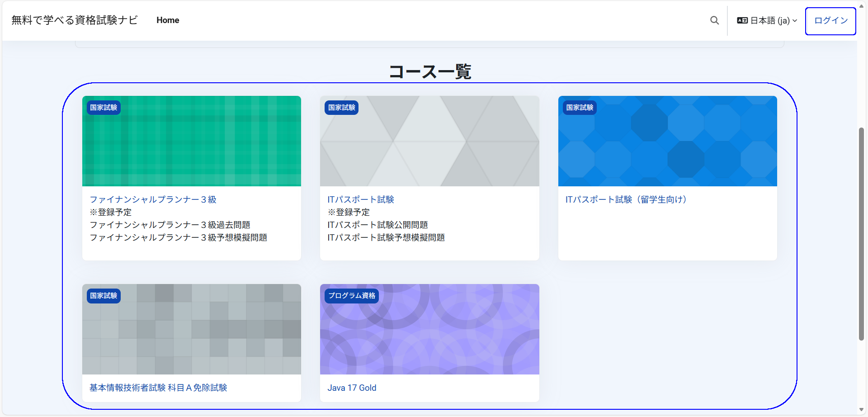868x417 pixels.
Task: Click the vertical page scrollbar thumb
Action: coord(861,233)
